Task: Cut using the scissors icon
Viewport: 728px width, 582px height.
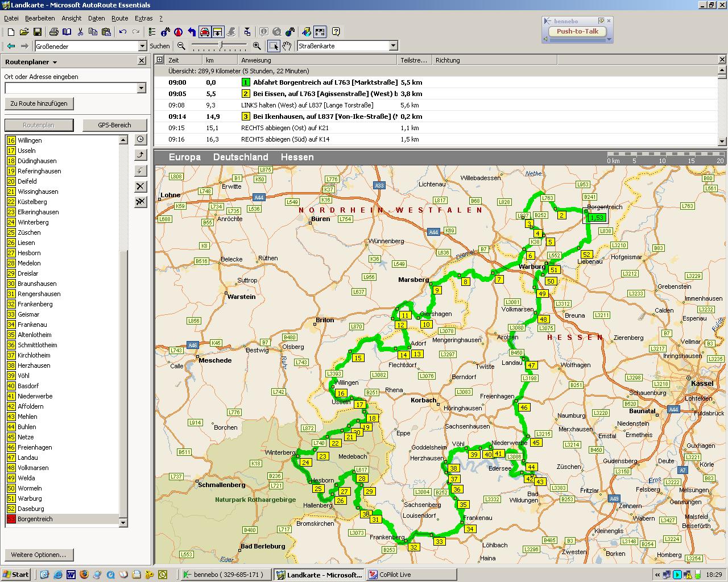Action: (80, 32)
